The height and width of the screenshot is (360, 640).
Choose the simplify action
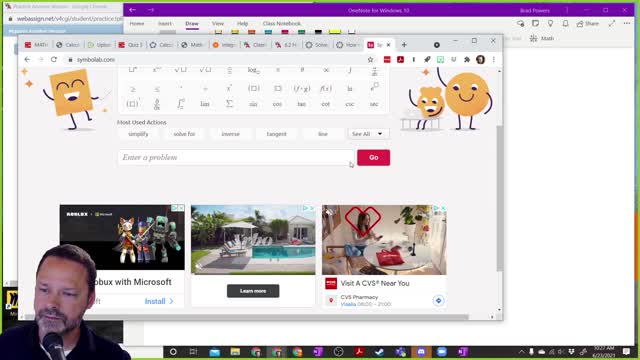pos(138,134)
